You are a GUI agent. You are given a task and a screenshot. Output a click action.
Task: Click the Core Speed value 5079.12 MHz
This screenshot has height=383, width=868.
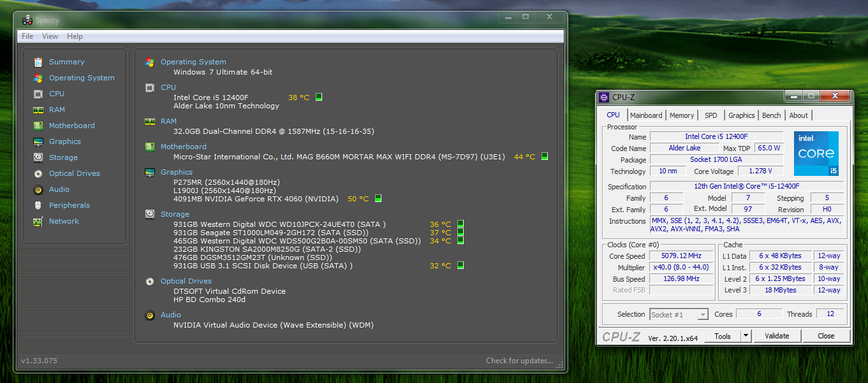pyautogui.click(x=681, y=256)
